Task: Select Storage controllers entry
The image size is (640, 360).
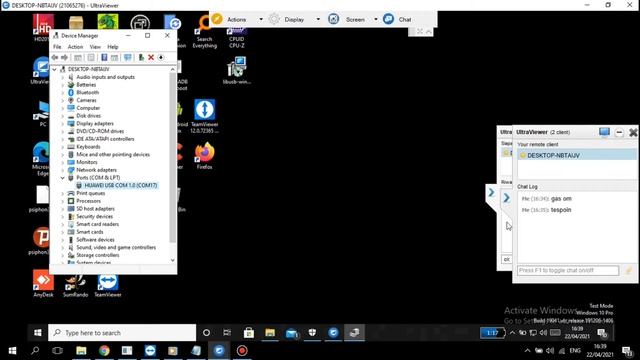Action: tap(98, 255)
